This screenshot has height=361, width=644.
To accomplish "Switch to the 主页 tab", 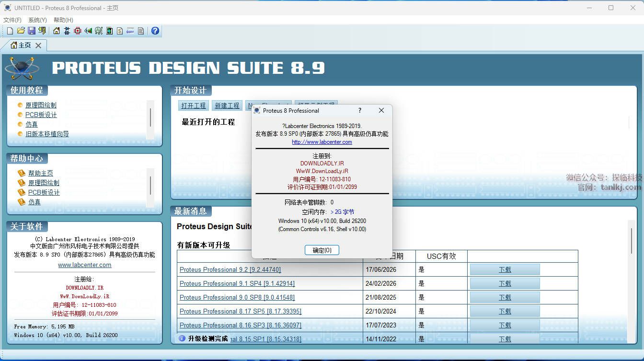I will [24, 46].
